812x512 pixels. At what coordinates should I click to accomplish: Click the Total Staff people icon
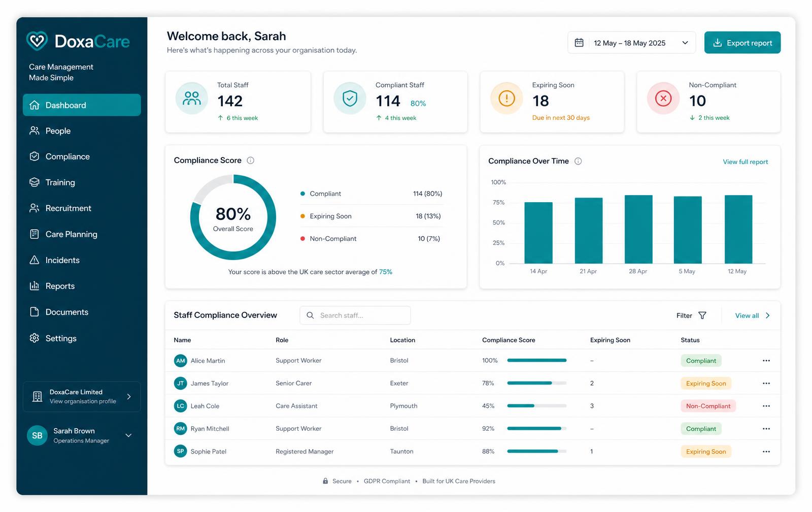192,98
